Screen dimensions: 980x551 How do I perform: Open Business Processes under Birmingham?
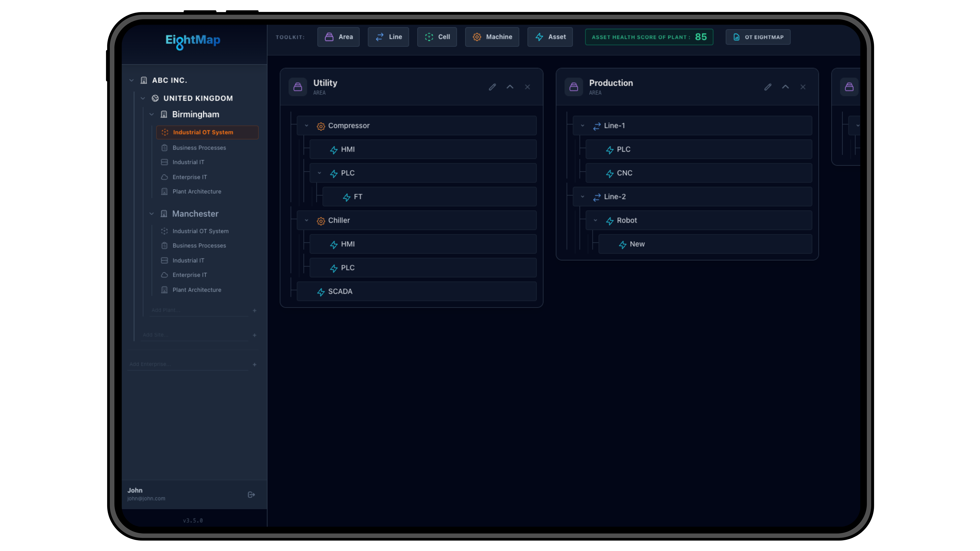(199, 148)
